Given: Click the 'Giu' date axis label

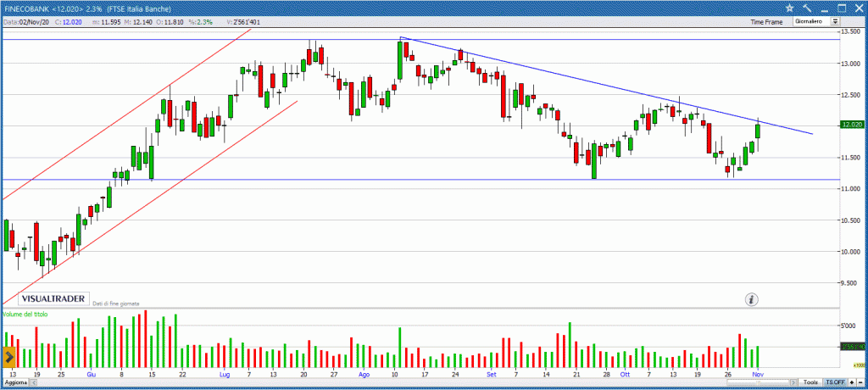Looking at the screenshot, I should [92, 375].
